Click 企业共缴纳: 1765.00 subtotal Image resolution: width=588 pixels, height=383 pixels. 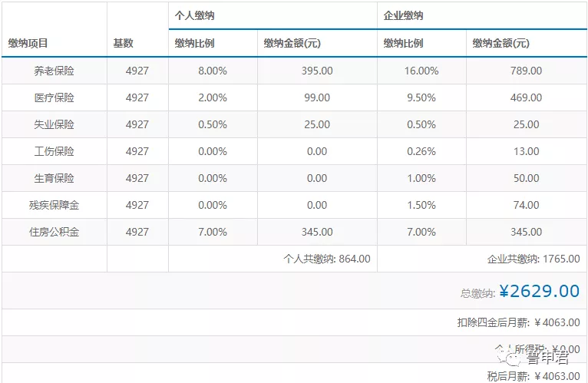[533, 259]
